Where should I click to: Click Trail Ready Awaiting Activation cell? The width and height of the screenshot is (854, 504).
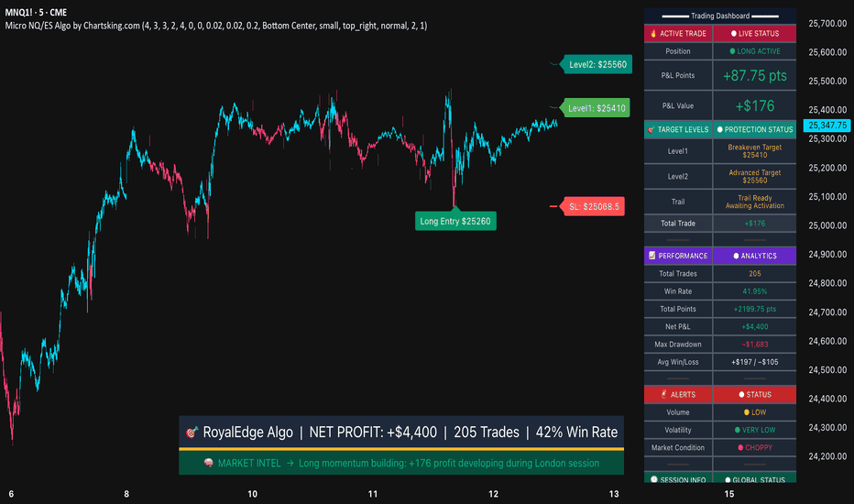755,202
